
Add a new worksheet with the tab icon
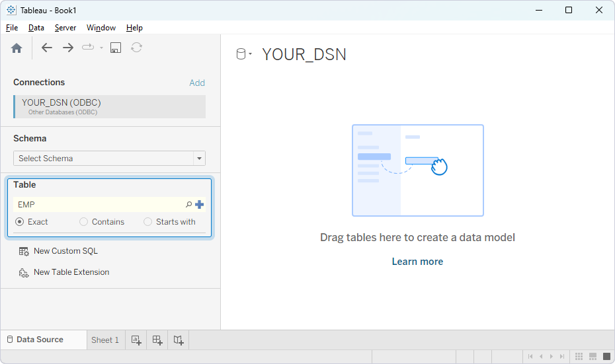tap(136, 340)
